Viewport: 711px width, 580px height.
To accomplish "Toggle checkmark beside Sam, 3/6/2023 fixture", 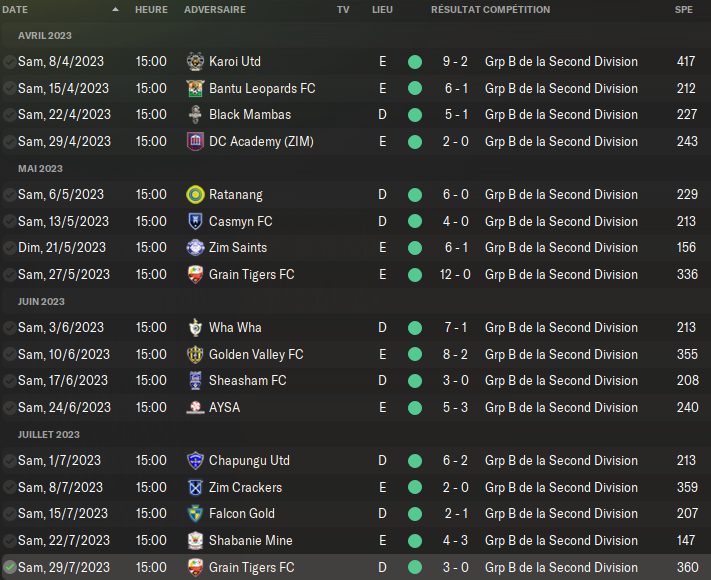I will tap(9, 327).
